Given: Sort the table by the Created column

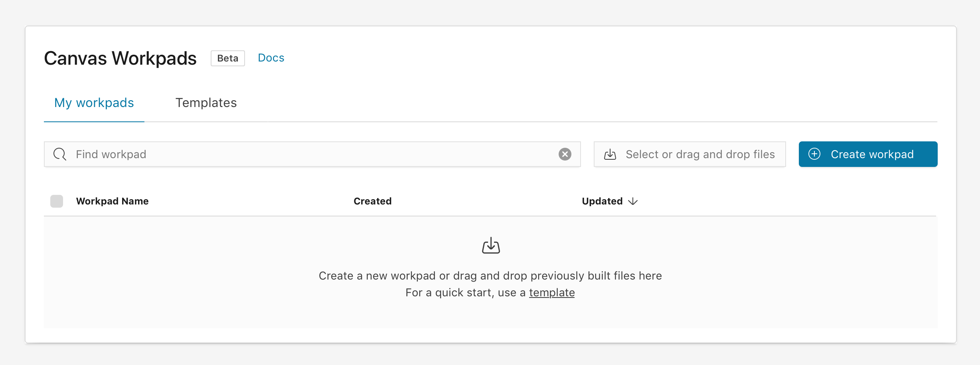Looking at the screenshot, I should tap(372, 201).
